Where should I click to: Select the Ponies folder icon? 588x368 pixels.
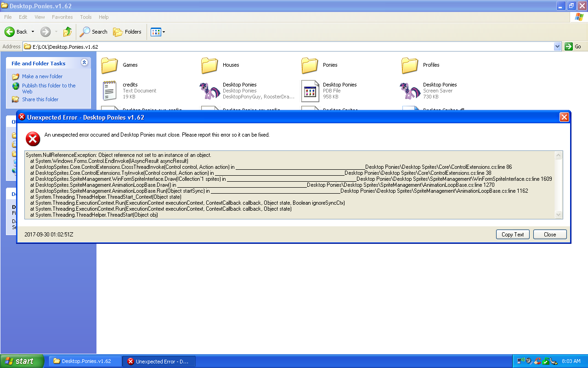pos(310,65)
